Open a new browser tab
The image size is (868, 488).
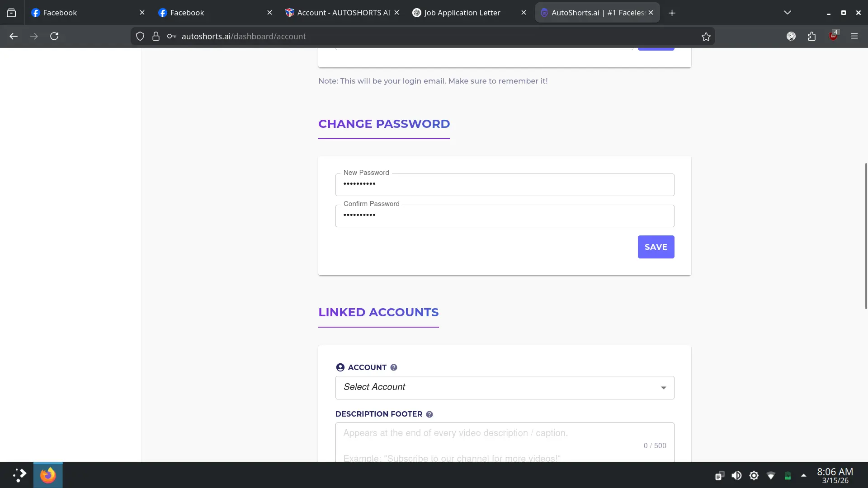[672, 13]
